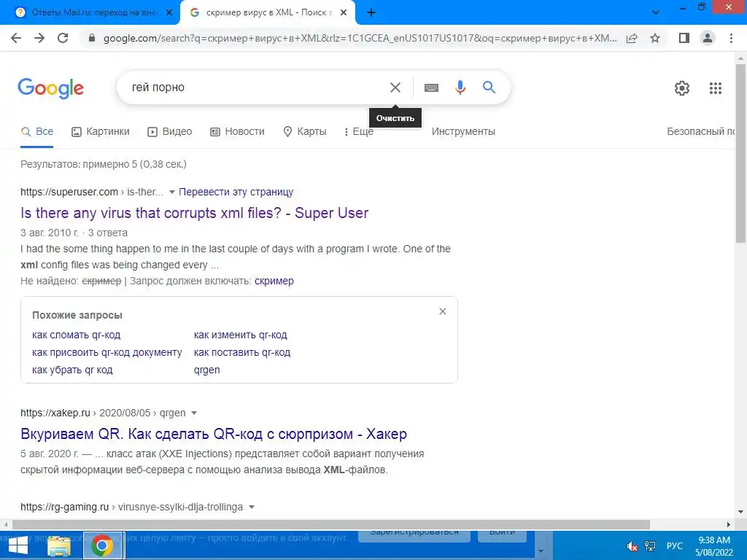Screen dimensions: 747x560
Task: Open the Chrome profile avatar
Action: 708,38
